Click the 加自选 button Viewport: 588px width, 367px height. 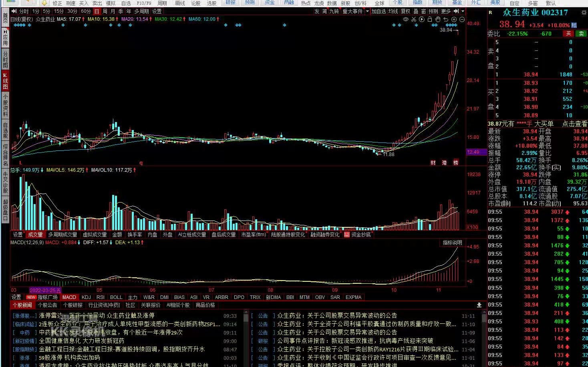point(379,11)
